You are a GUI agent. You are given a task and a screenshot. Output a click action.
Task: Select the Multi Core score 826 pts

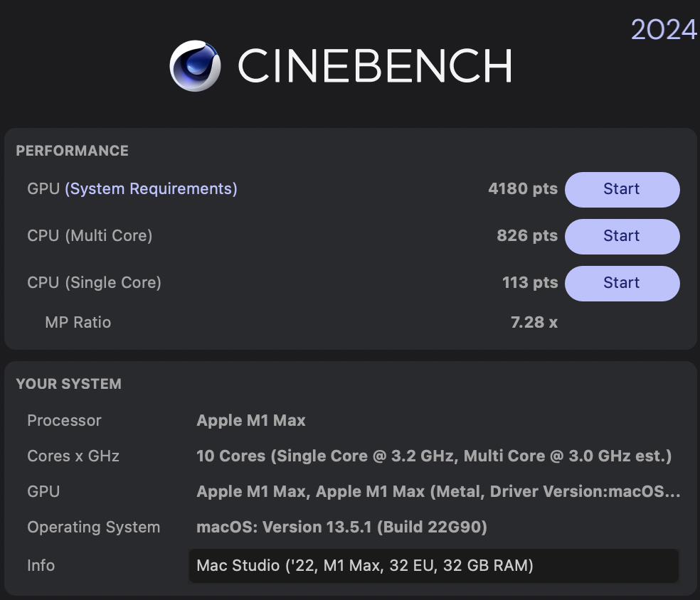click(526, 236)
